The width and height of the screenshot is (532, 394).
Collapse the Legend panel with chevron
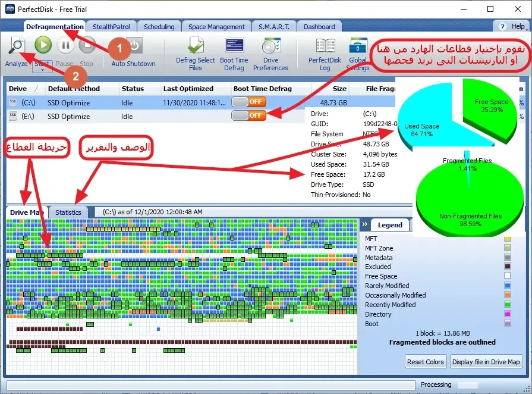(365, 224)
